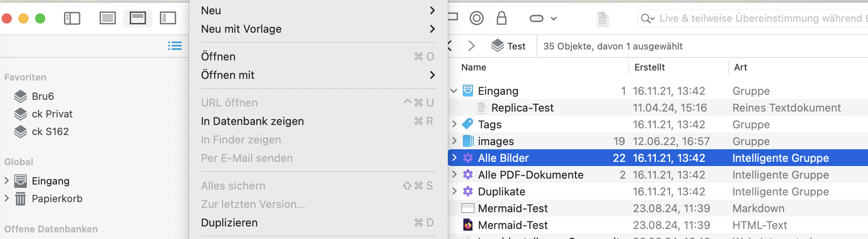Click the sidebar list mode icon

point(175,46)
